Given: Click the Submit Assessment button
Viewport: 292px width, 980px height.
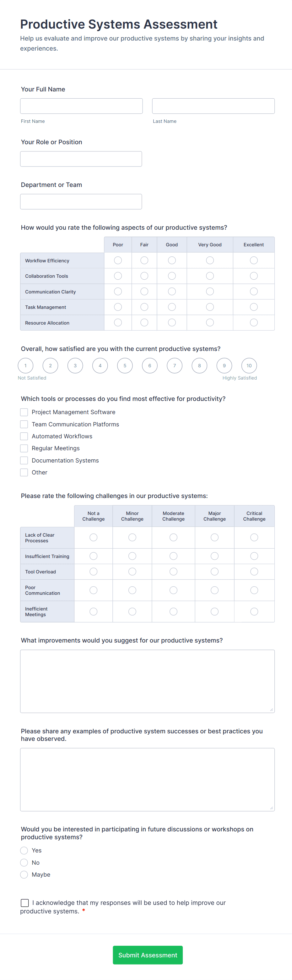Looking at the screenshot, I should pos(148,955).
